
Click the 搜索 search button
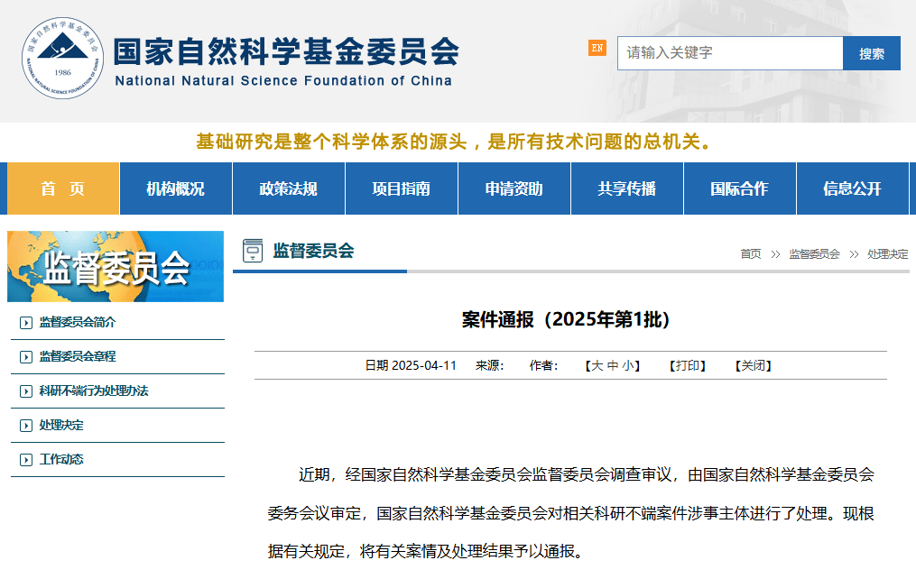(x=872, y=53)
